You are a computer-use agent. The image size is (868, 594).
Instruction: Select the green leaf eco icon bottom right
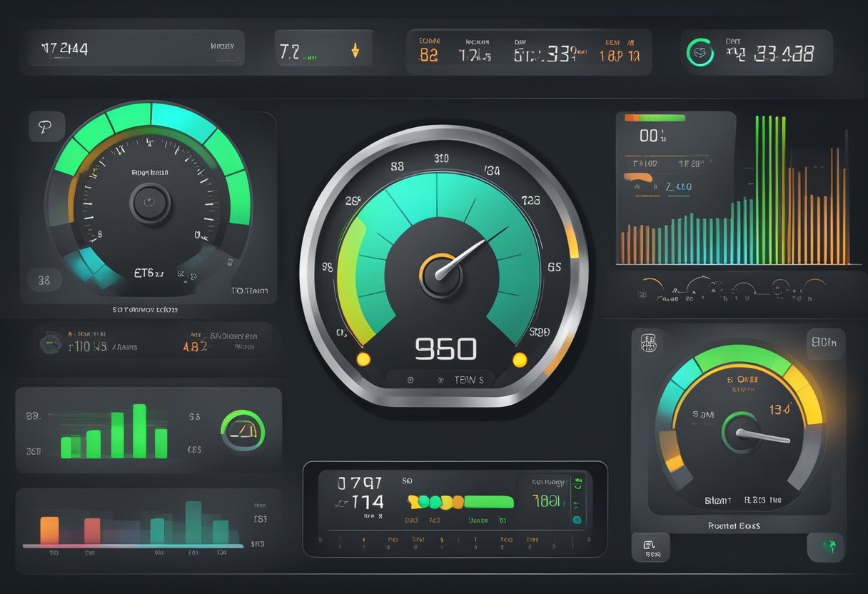(829, 546)
